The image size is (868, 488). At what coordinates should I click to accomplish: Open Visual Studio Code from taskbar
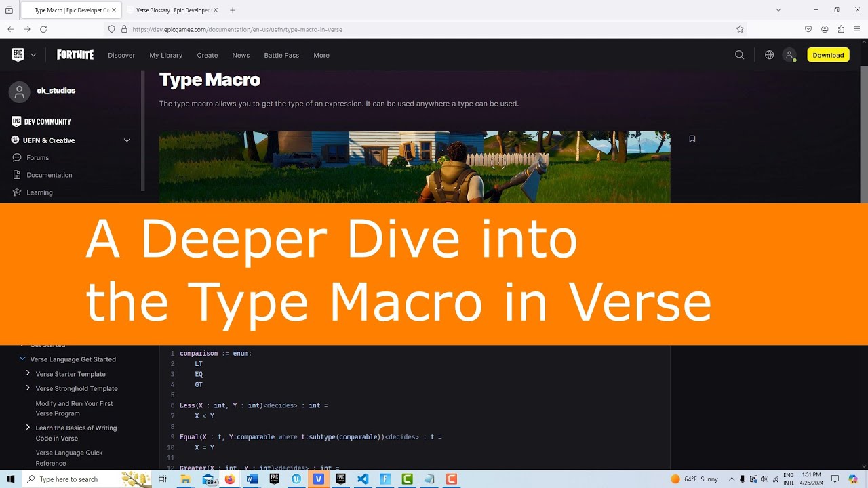pos(363,479)
